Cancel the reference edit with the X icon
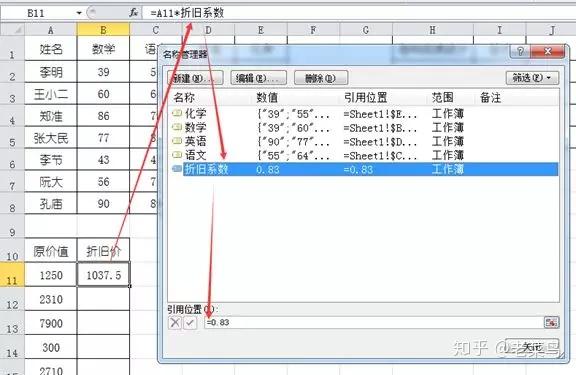 [x=175, y=323]
